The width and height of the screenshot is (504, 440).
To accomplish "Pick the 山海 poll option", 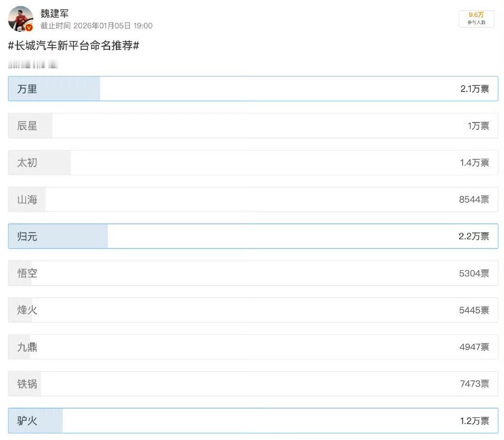I will (x=253, y=199).
